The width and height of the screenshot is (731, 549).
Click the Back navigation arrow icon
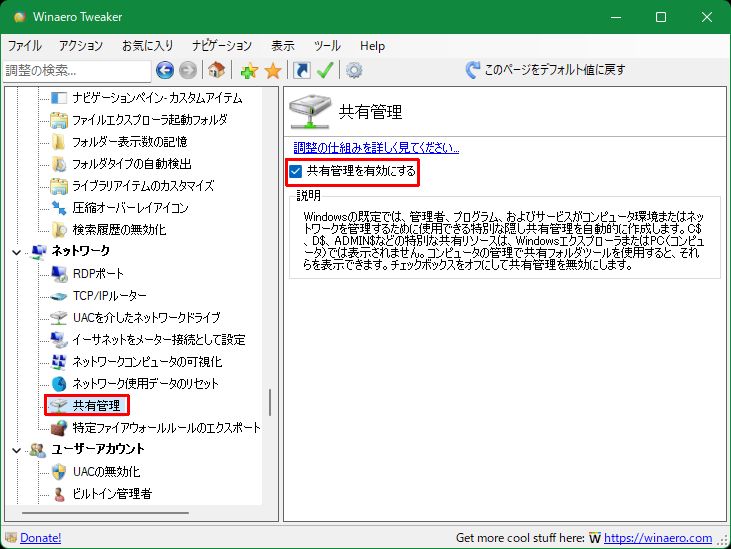point(165,70)
